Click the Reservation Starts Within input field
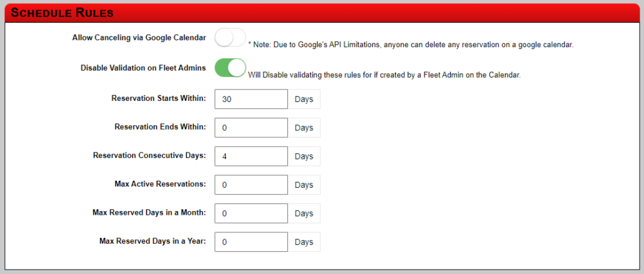 tap(252, 99)
